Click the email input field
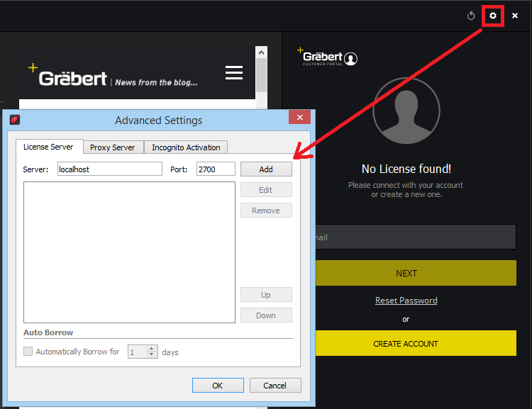 [416, 237]
